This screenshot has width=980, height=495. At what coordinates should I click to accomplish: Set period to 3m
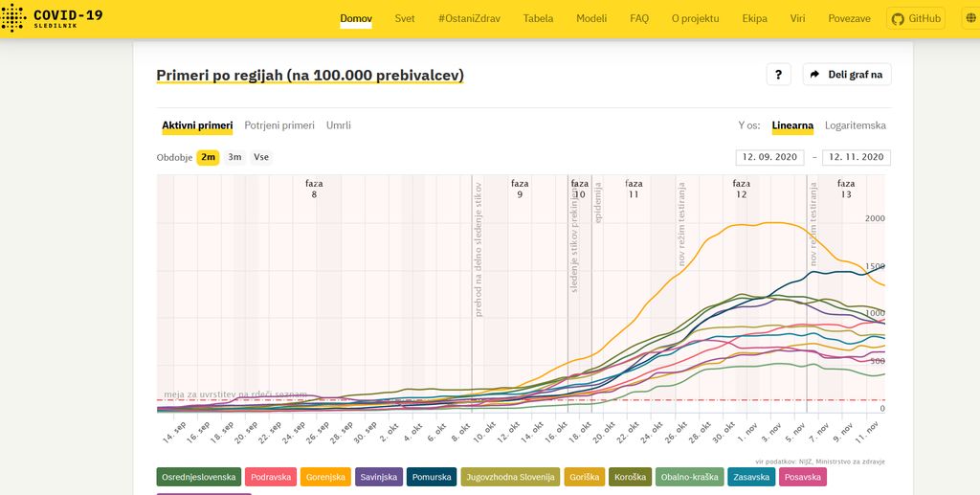234,157
